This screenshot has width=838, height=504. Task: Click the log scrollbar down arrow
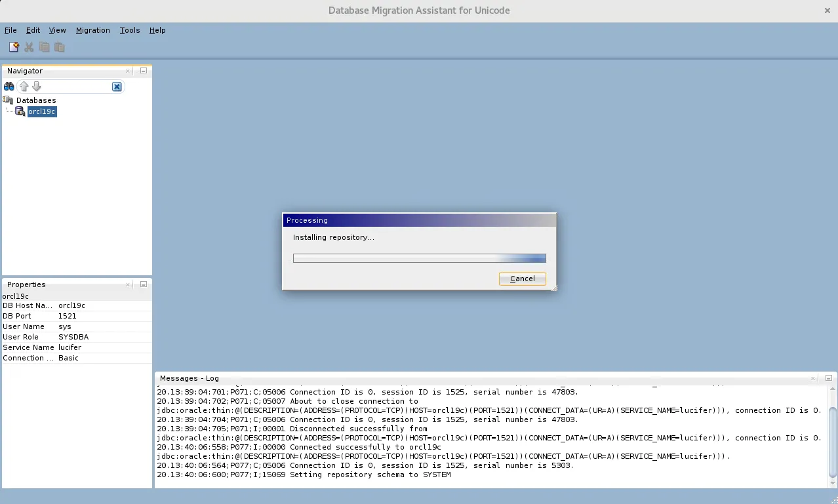click(831, 484)
